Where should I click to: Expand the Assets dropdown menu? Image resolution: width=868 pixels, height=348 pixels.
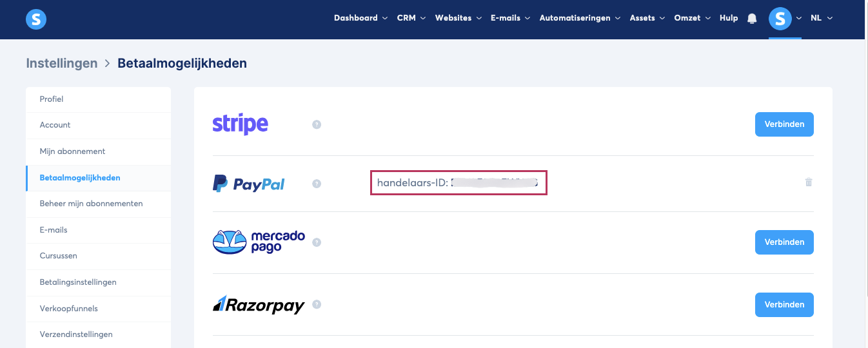(x=647, y=18)
